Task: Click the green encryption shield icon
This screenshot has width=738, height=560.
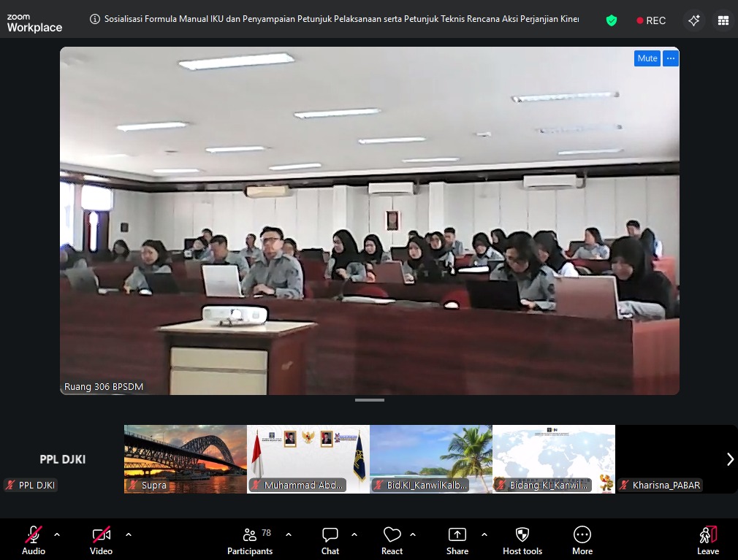Action: pyautogui.click(x=612, y=20)
